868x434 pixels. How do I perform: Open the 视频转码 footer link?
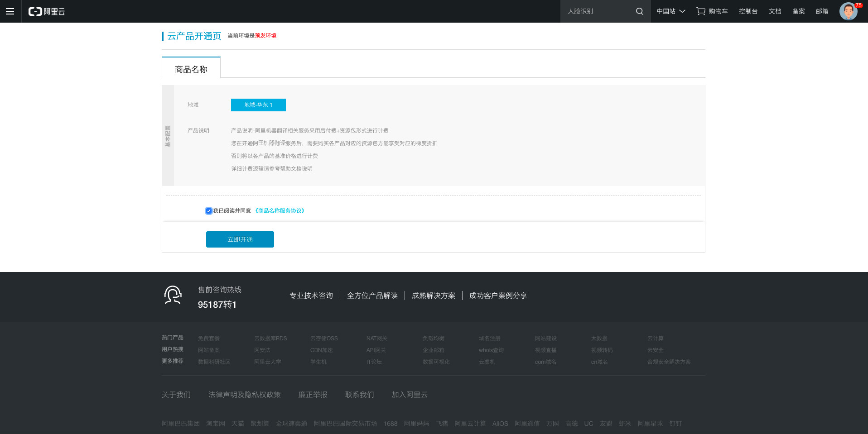pos(602,350)
